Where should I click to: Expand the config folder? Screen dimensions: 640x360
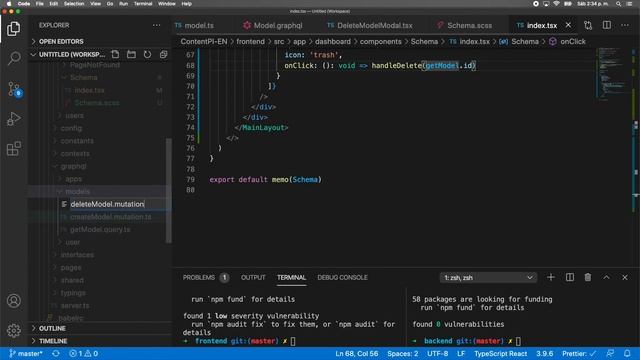[x=71, y=128]
